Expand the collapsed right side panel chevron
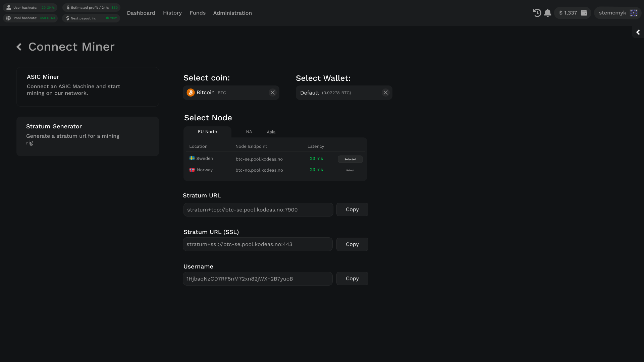The image size is (644, 362). [638, 32]
